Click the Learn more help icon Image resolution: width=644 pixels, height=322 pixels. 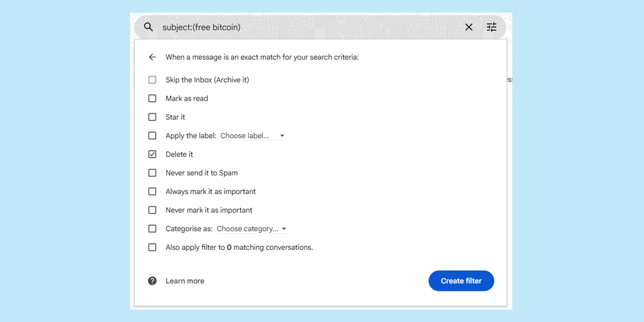(152, 281)
